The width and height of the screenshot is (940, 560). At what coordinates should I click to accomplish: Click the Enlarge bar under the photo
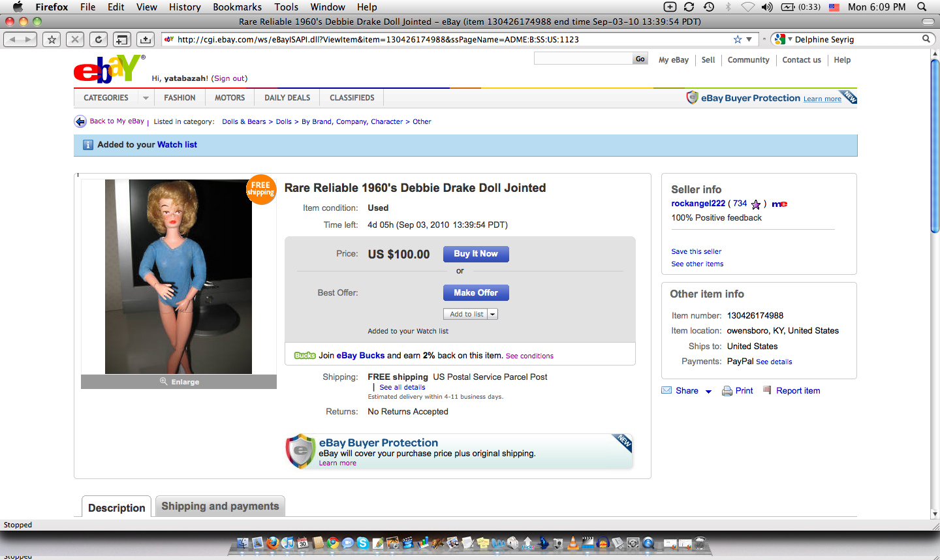179,382
